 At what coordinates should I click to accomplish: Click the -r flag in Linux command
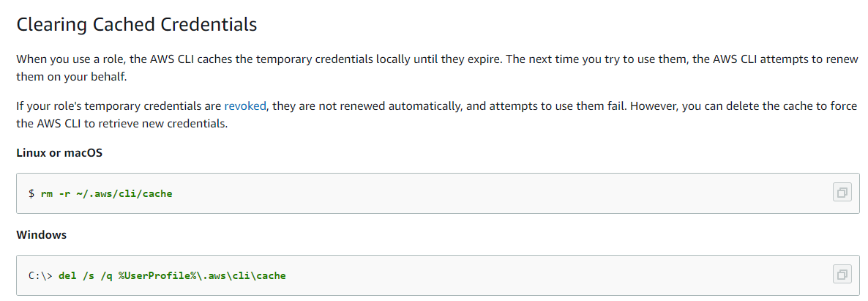point(64,194)
